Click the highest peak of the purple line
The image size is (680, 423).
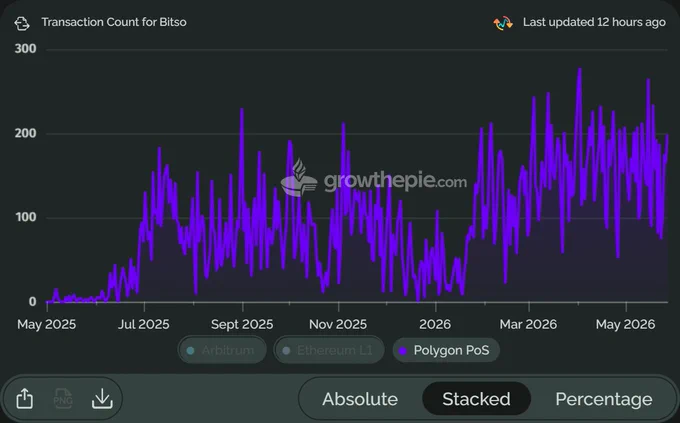tap(579, 70)
